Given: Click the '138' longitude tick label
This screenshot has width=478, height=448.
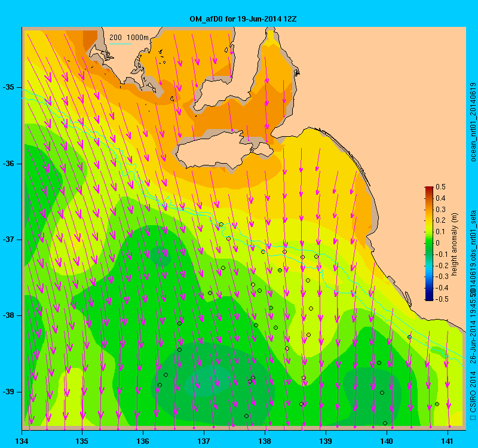Looking at the screenshot, I should coord(265,441).
